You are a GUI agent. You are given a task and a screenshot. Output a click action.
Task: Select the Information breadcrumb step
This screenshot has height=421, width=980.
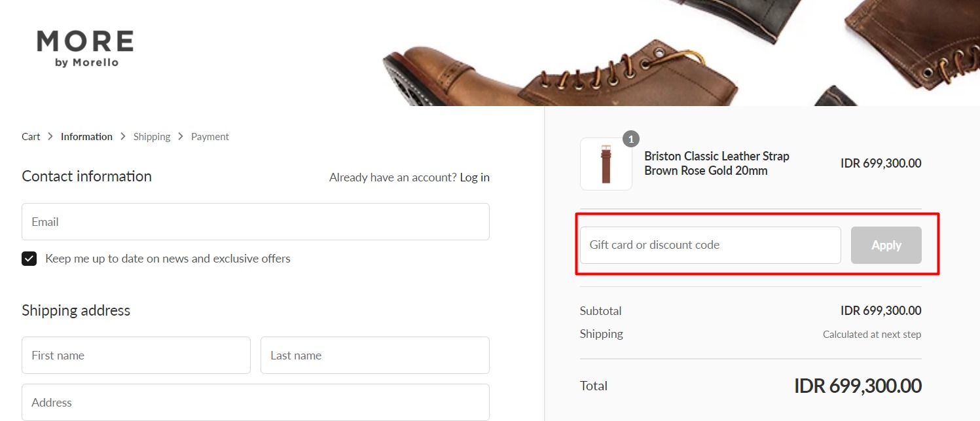pyautogui.click(x=86, y=137)
